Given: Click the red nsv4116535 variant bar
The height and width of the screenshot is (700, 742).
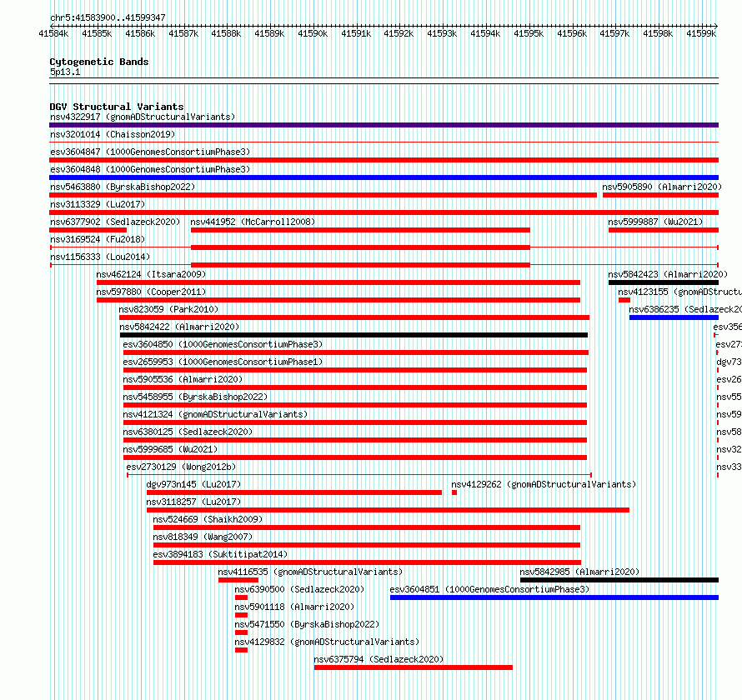Looking at the screenshot, I should coord(238,580).
